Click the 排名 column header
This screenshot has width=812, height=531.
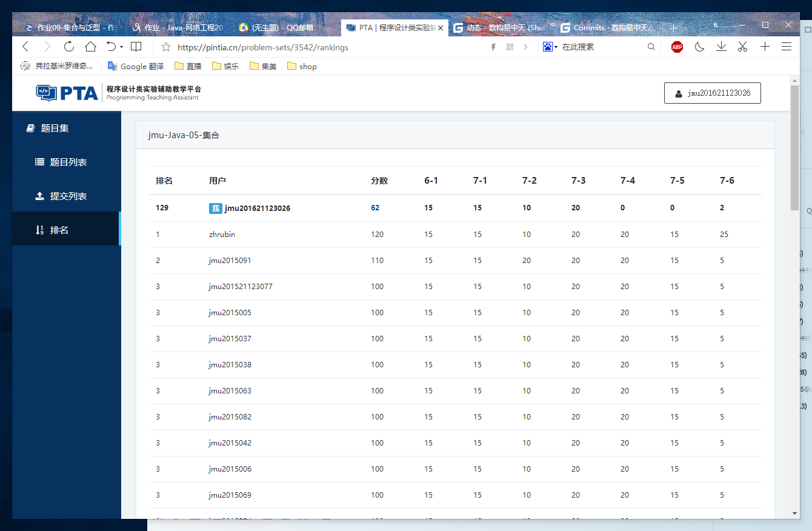(164, 181)
